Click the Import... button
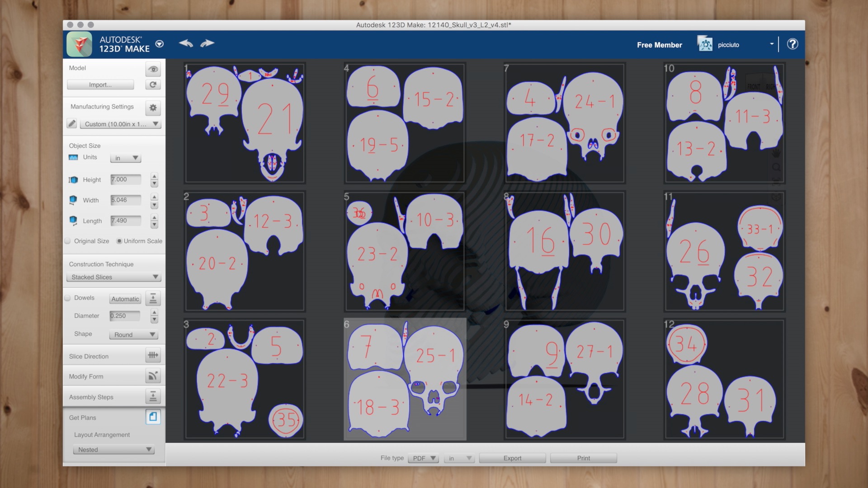The width and height of the screenshot is (868, 488). 100,84
